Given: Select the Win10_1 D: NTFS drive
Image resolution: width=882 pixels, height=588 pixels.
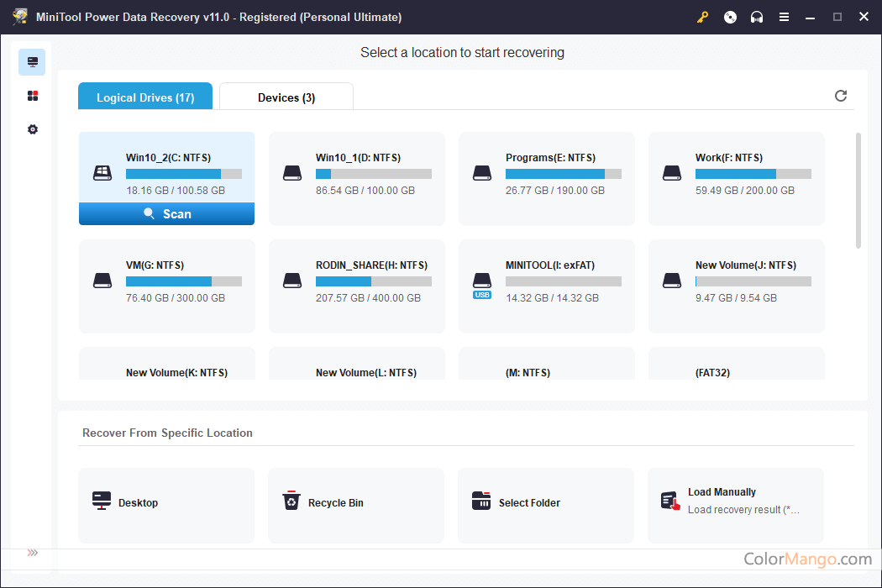Looking at the screenshot, I should click(x=357, y=178).
